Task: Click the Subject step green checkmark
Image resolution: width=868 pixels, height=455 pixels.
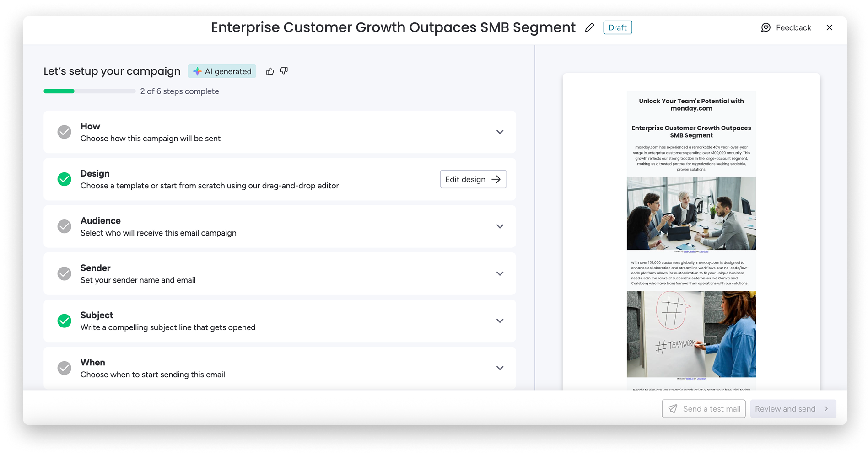Action: coord(65,321)
